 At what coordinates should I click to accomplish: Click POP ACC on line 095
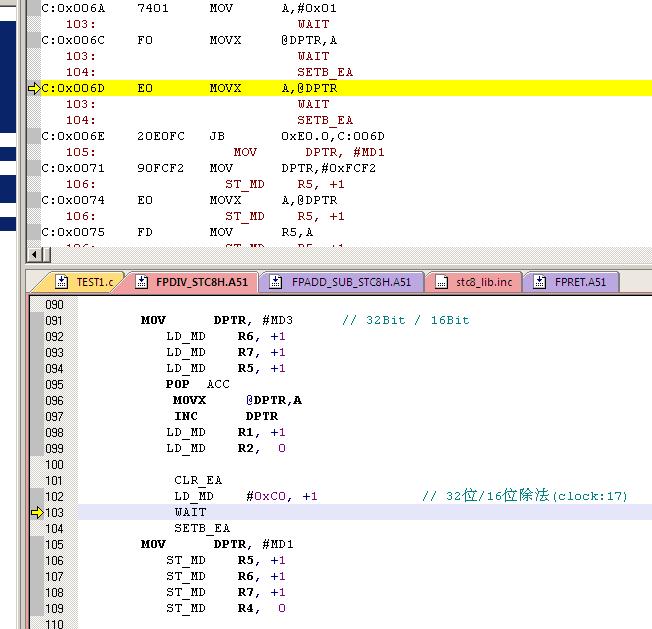click(198, 384)
